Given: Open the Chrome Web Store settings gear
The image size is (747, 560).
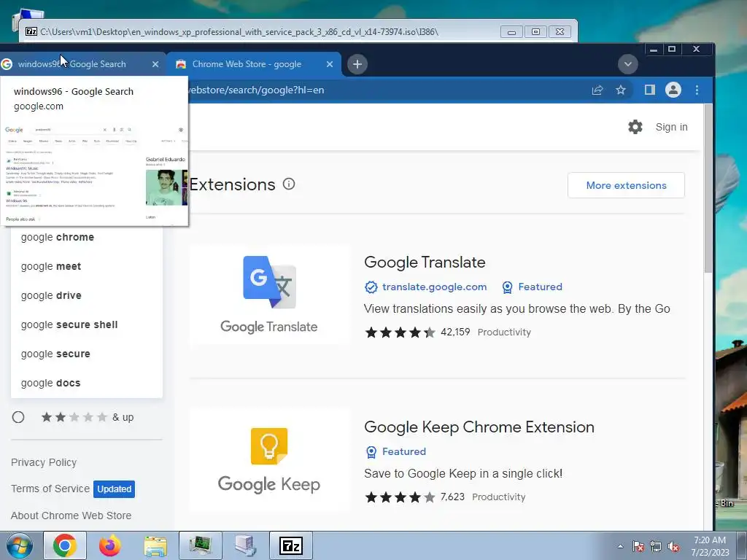Looking at the screenshot, I should [x=635, y=127].
